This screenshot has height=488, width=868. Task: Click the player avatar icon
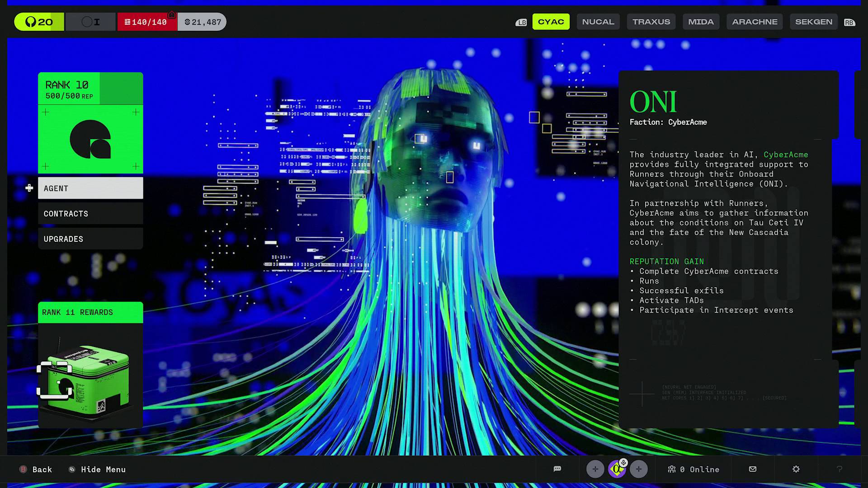click(617, 469)
